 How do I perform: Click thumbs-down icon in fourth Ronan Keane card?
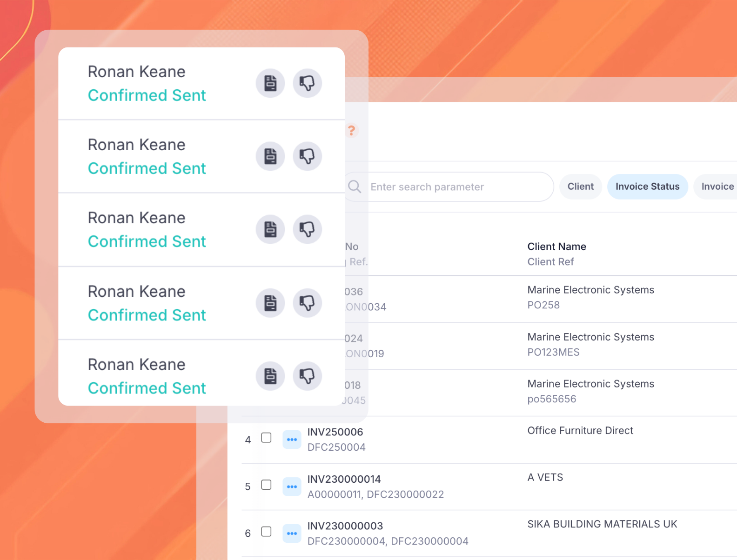tap(307, 303)
